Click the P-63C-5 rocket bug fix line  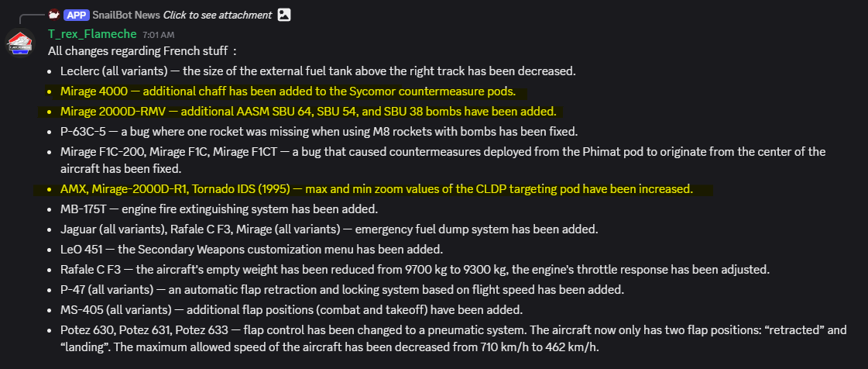pyautogui.click(x=319, y=133)
